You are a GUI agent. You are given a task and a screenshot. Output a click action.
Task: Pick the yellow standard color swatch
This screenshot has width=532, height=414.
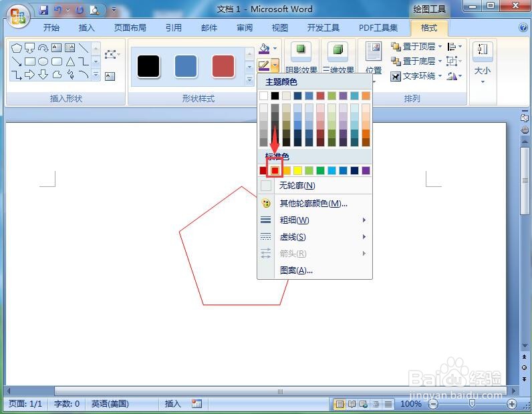click(297, 170)
